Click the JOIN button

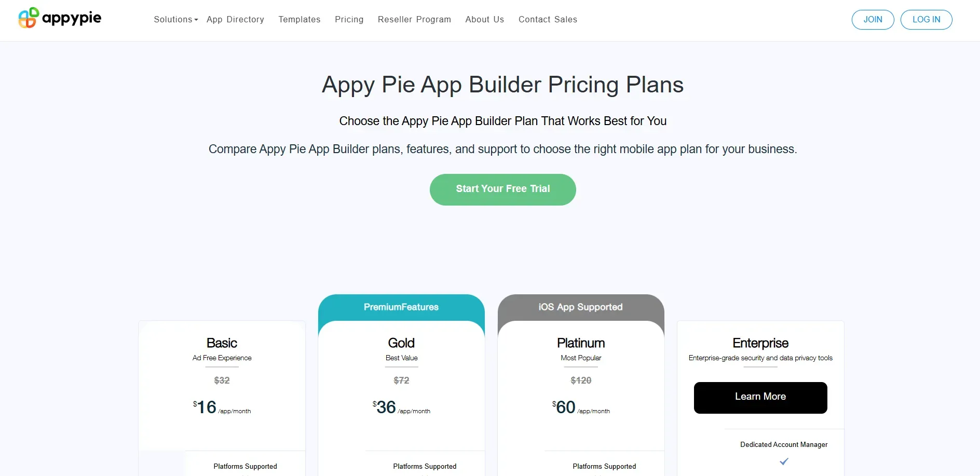(x=873, y=19)
